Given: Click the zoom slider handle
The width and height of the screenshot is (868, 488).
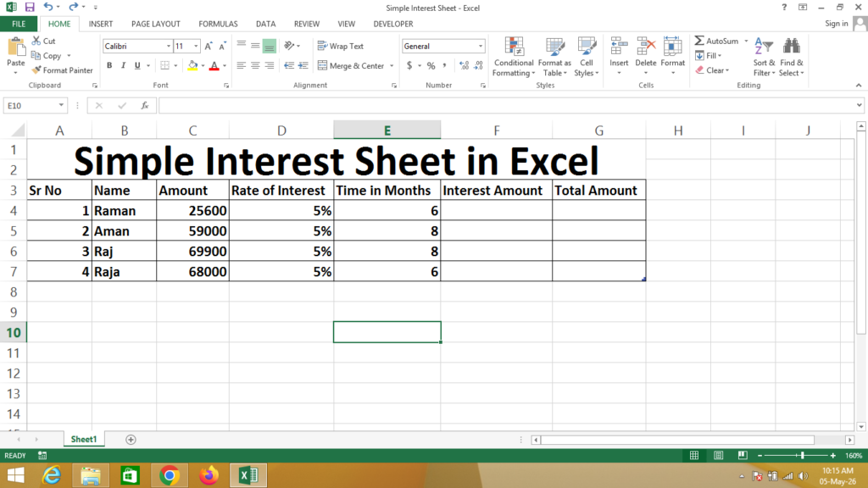Looking at the screenshot, I should pos(802,455).
